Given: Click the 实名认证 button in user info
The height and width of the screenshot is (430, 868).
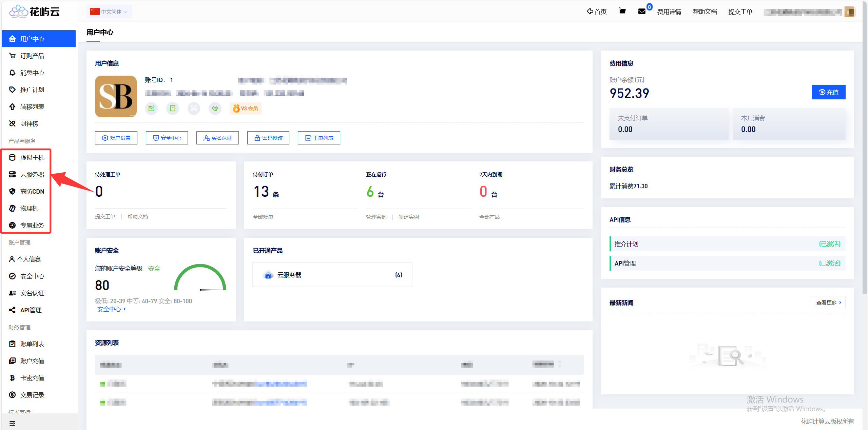Looking at the screenshot, I should [217, 138].
